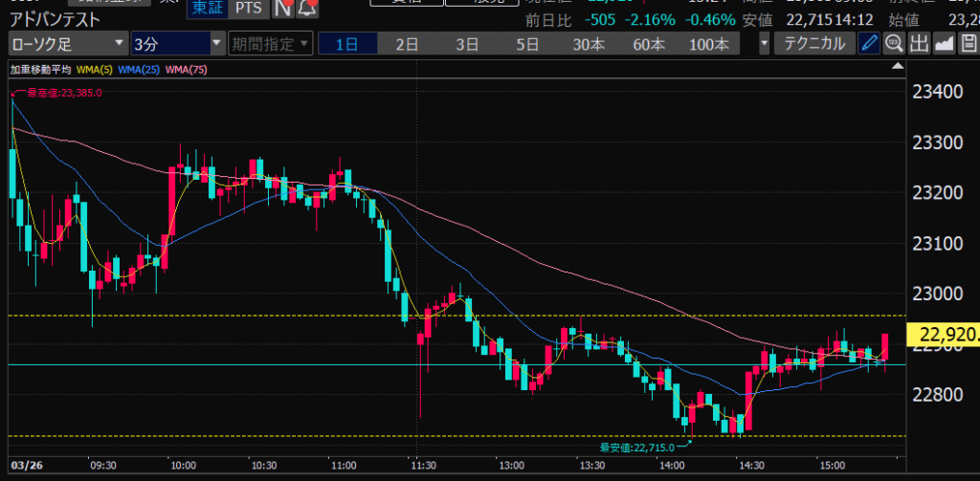Open the 3分 interval dropdown

coord(177,44)
